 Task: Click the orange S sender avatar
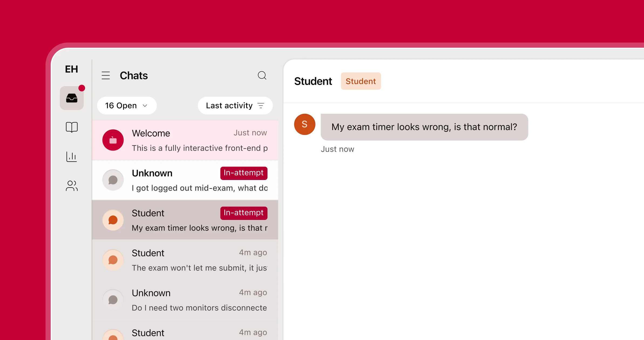[305, 124]
